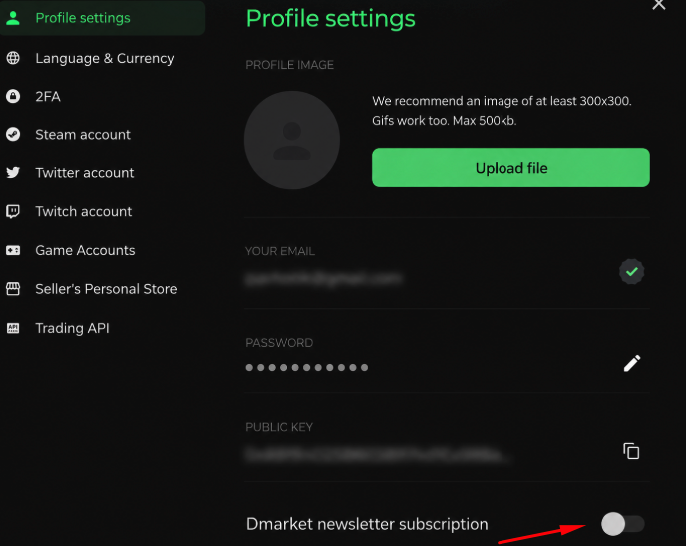
Task: Click the blurred email address field
Action: point(323,279)
